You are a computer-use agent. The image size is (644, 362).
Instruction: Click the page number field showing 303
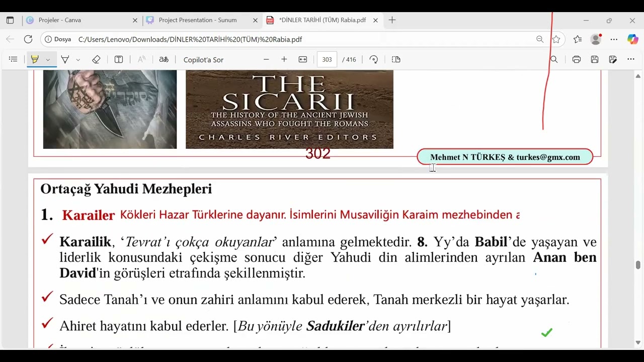327,59
